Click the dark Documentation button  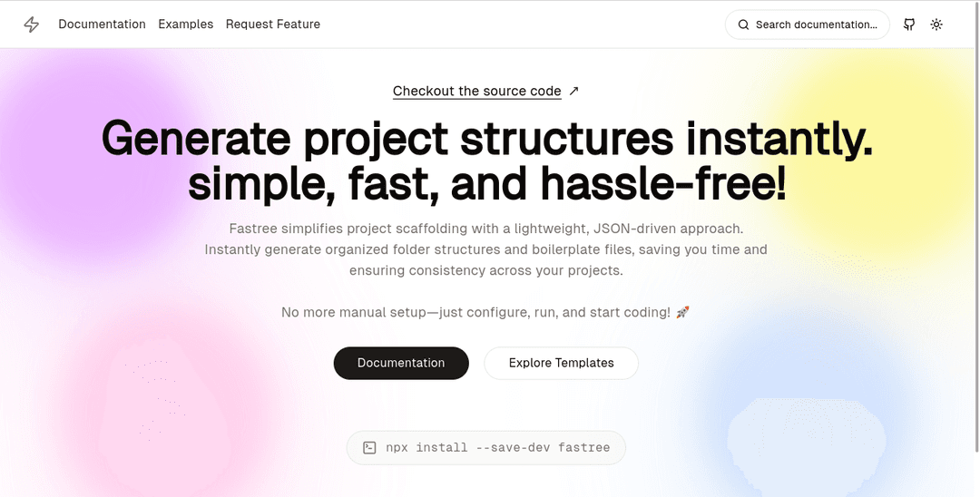[401, 363]
